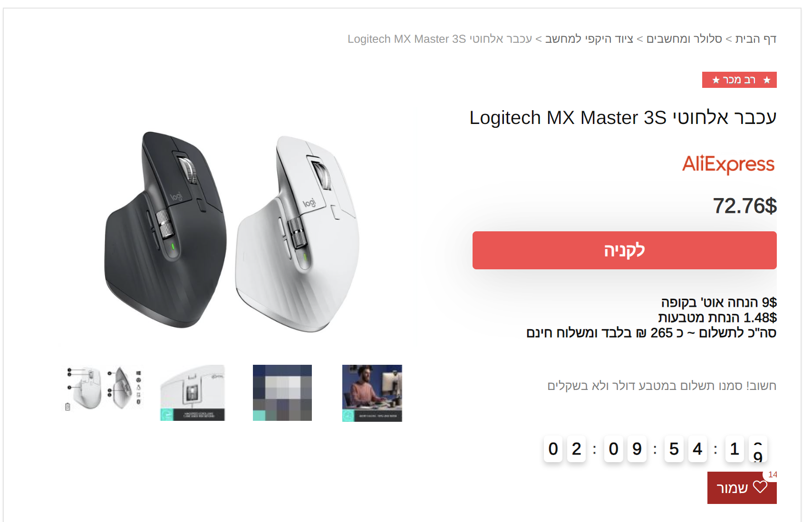Open the דף הבית breadcrumb link
Image resolution: width=812 pixels, height=522 pixels.
pyautogui.click(x=756, y=39)
